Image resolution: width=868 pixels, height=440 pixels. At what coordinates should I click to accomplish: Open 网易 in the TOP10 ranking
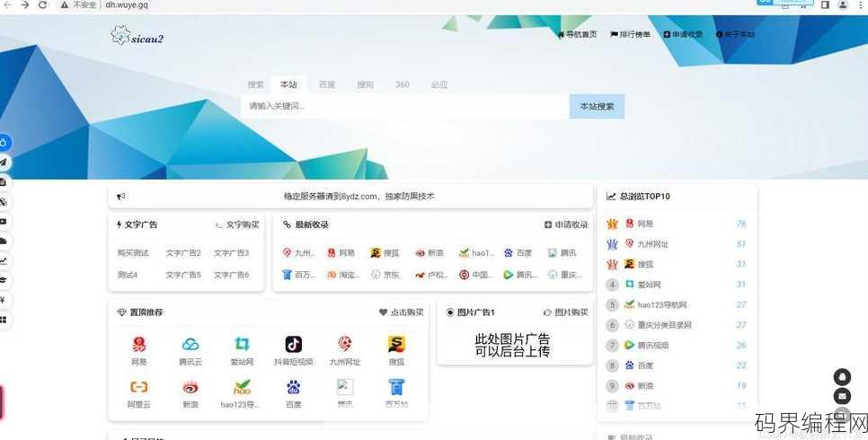645,224
